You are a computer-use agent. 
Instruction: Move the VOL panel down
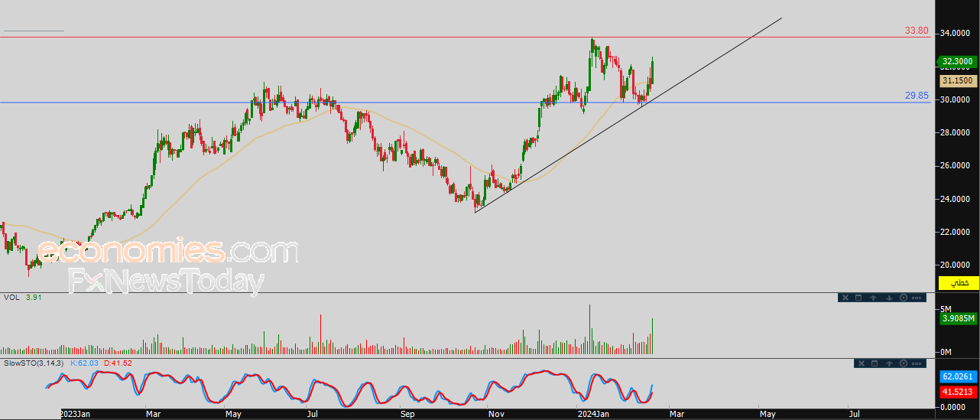click(x=889, y=298)
